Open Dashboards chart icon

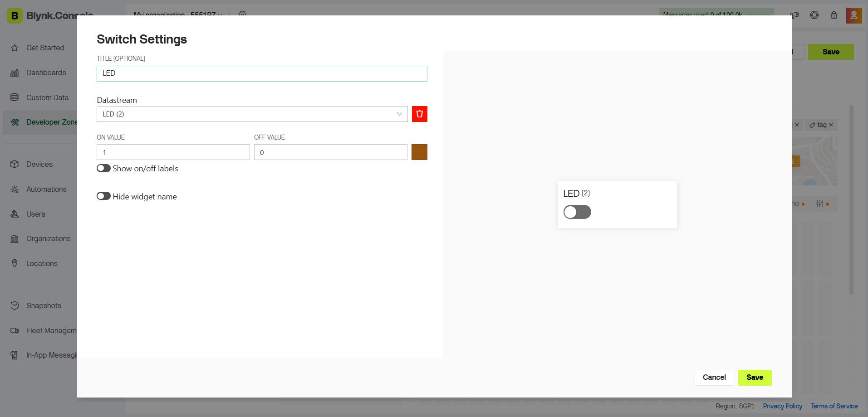15,73
